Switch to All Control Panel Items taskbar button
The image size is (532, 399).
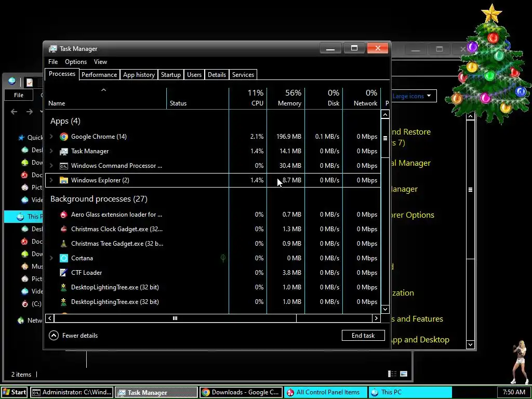click(326, 392)
